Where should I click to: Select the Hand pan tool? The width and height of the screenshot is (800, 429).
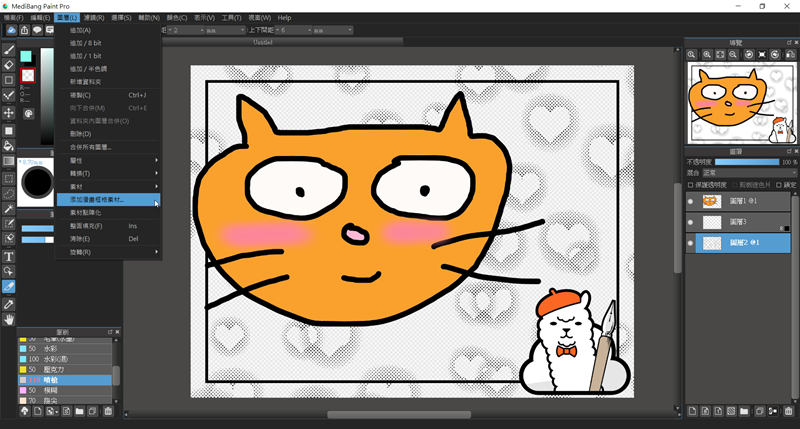[x=9, y=319]
